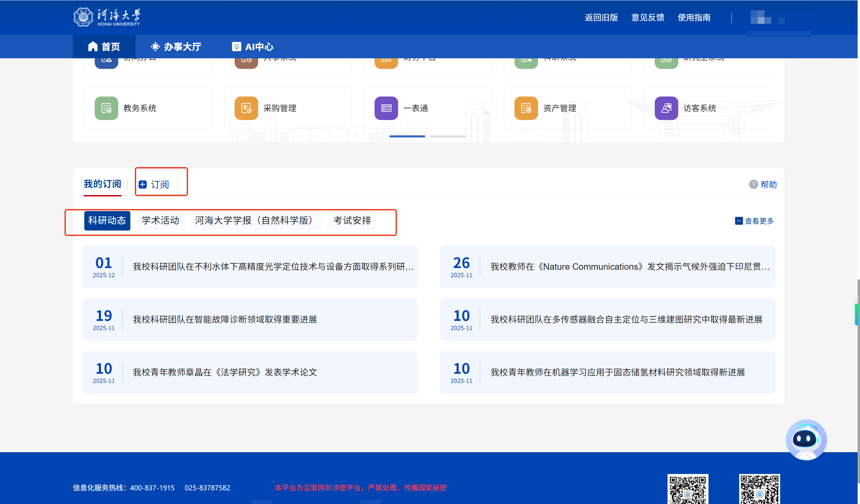Click the blue plus 订阅 icon
This screenshot has height=504, width=860.
pos(143,184)
